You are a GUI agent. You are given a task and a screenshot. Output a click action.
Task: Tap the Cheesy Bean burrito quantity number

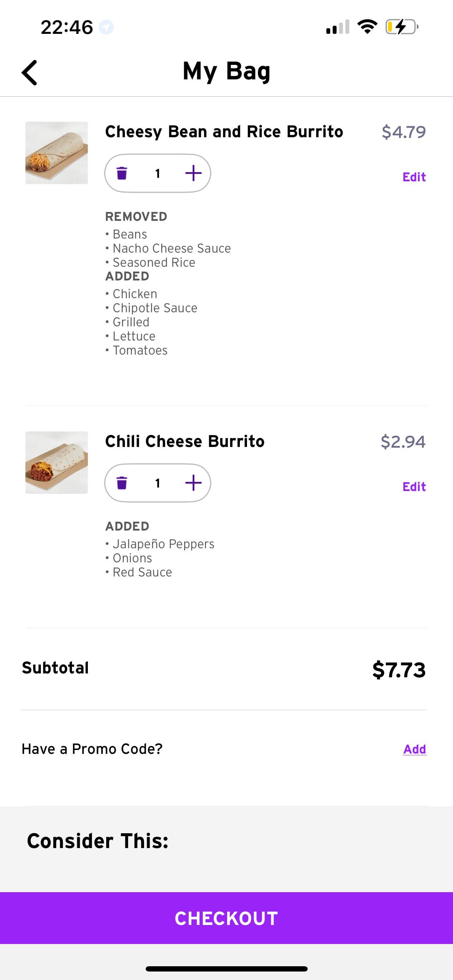157,174
